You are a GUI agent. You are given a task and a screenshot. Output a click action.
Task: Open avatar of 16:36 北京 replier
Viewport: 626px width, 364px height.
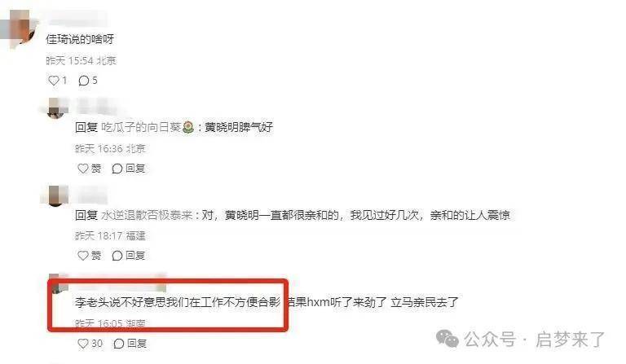point(55,108)
